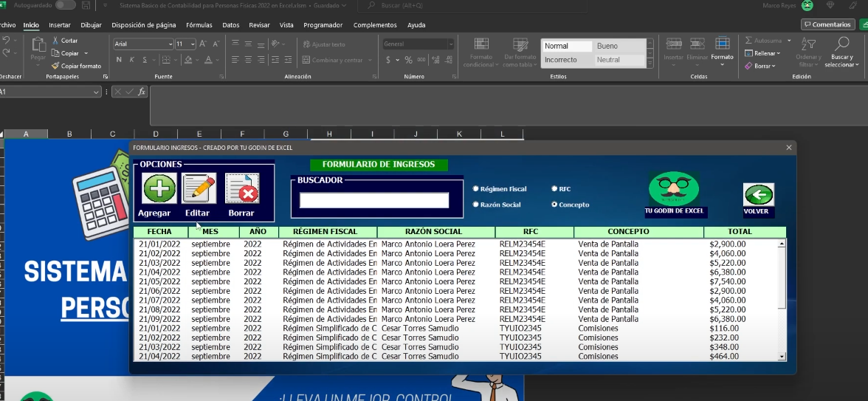Click the currency dollar format icon
Image resolution: width=868 pixels, height=401 pixels.
(388, 60)
